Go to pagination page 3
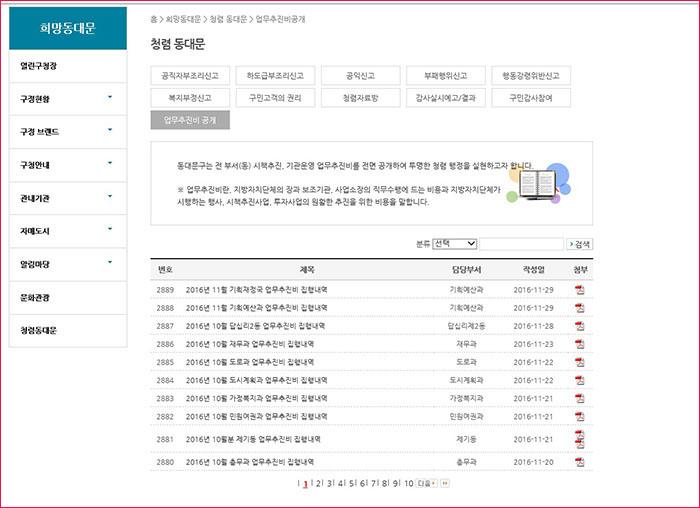Screen dimensions: 700x508 tap(329, 483)
